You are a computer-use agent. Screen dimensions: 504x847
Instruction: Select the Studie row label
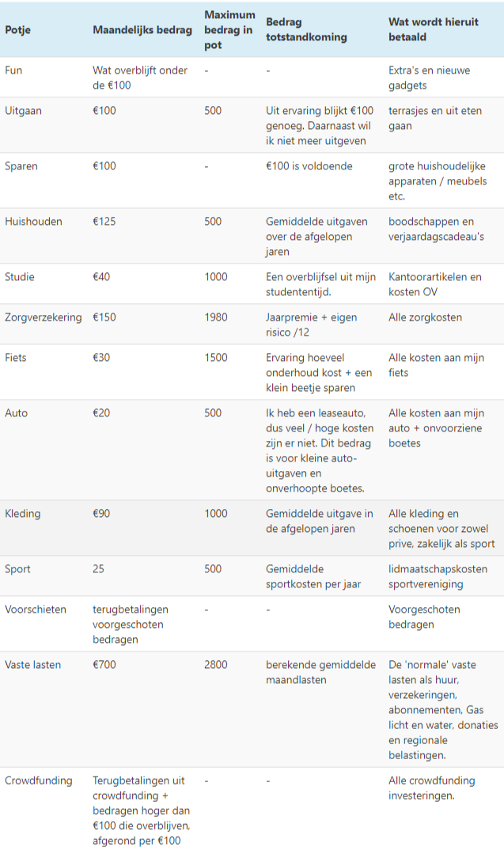[20, 277]
